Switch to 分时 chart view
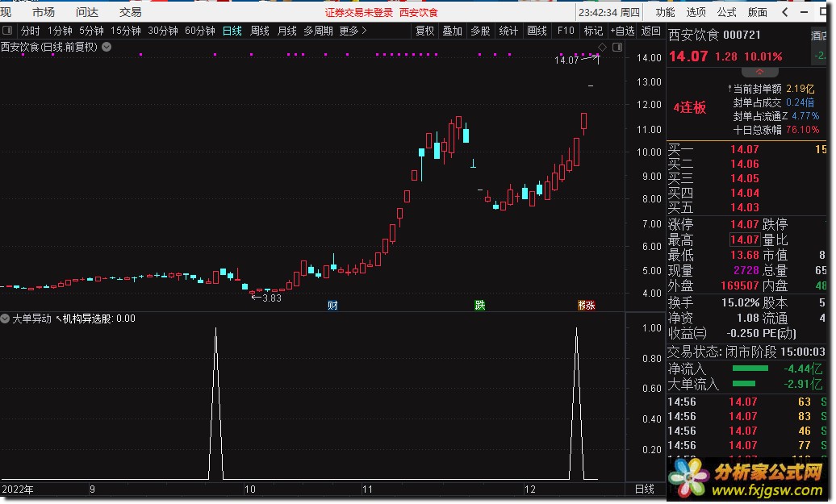 [31, 31]
